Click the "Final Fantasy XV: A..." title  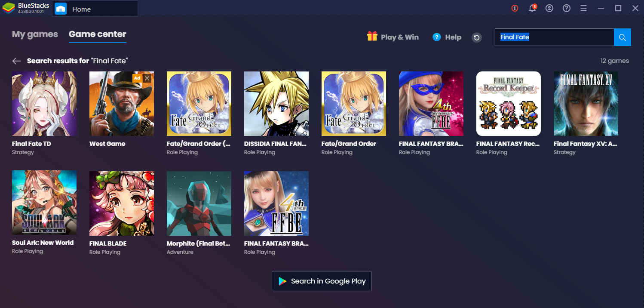(x=586, y=144)
